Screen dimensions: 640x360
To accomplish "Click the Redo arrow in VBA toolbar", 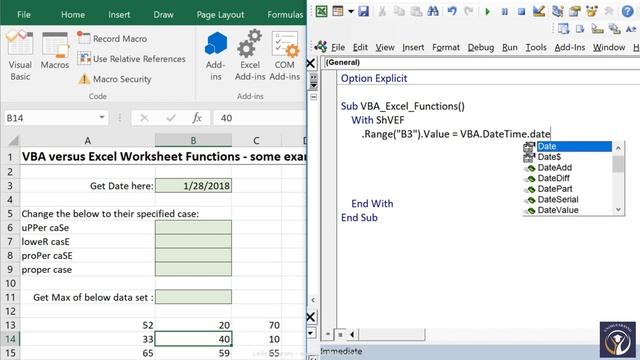I will coord(469,11).
